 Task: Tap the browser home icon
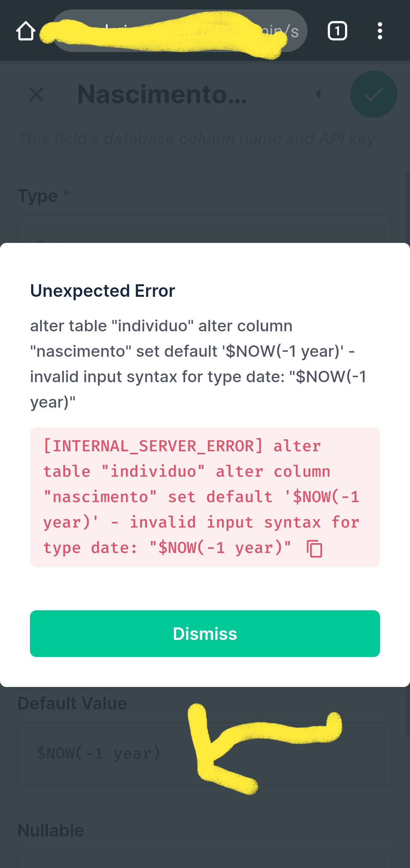coord(26,31)
